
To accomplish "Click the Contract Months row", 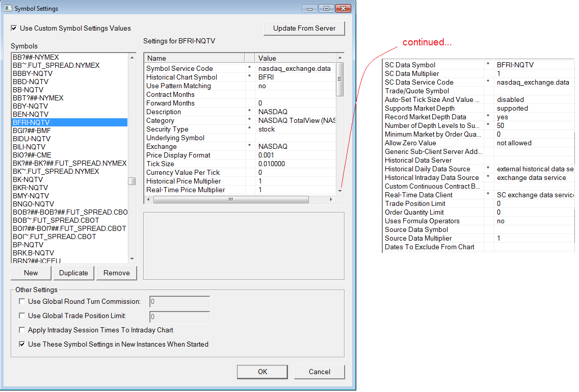I will pos(240,95).
